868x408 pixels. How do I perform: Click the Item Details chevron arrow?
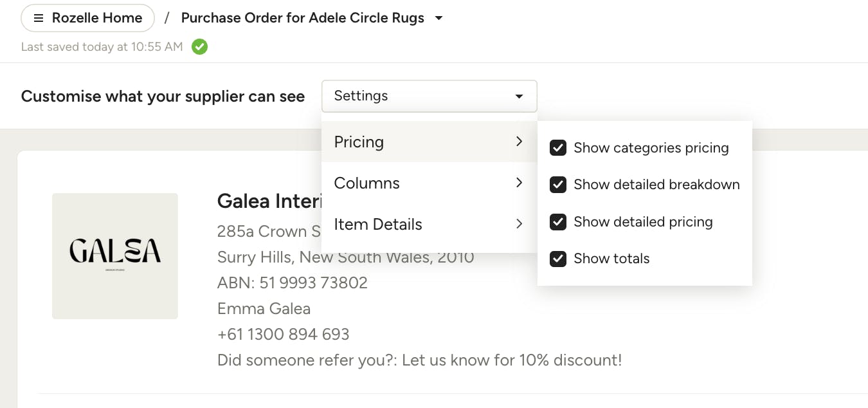click(x=519, y=224)
